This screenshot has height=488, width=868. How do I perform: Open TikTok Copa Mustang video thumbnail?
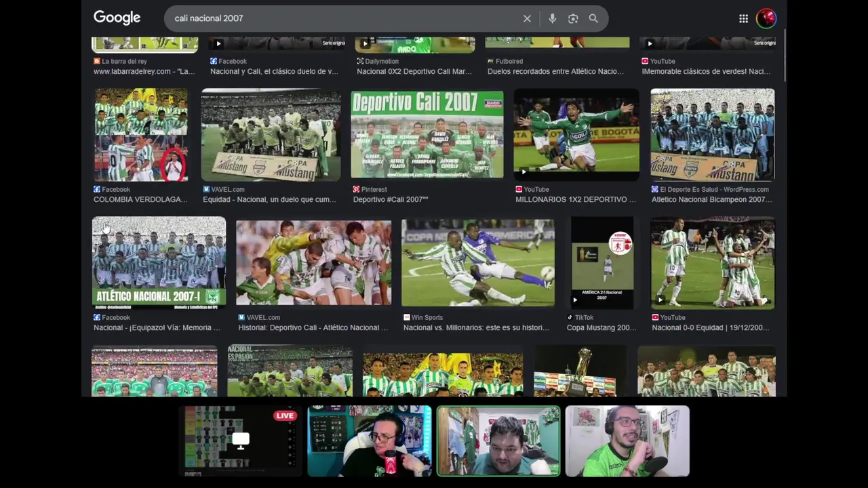[602, 262]
